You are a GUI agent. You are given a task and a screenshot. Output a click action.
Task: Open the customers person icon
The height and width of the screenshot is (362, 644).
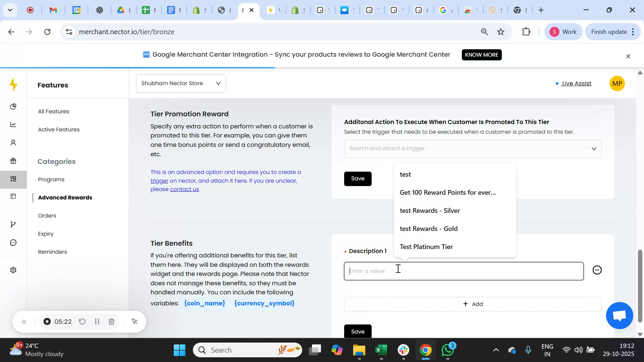(x=13, y=142)
